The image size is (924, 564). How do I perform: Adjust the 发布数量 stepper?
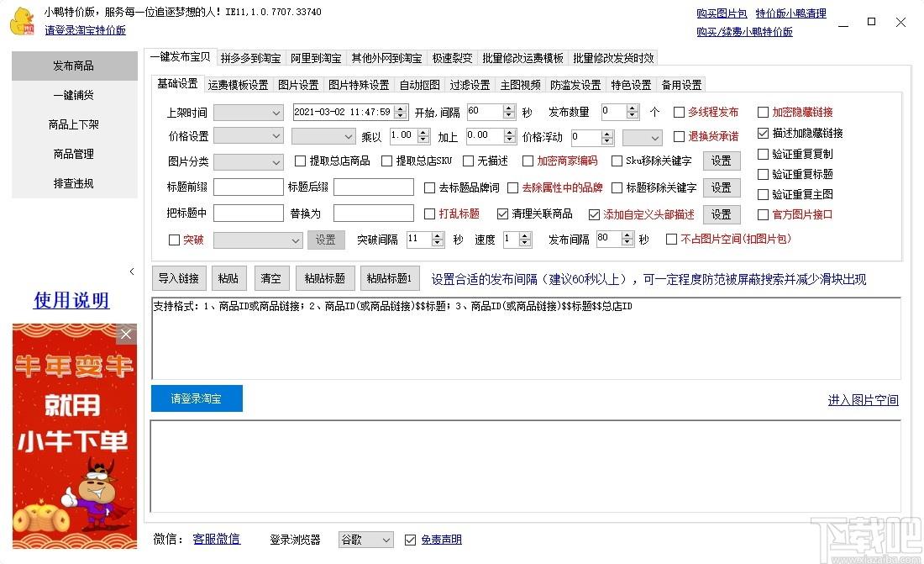click(633, 112)
